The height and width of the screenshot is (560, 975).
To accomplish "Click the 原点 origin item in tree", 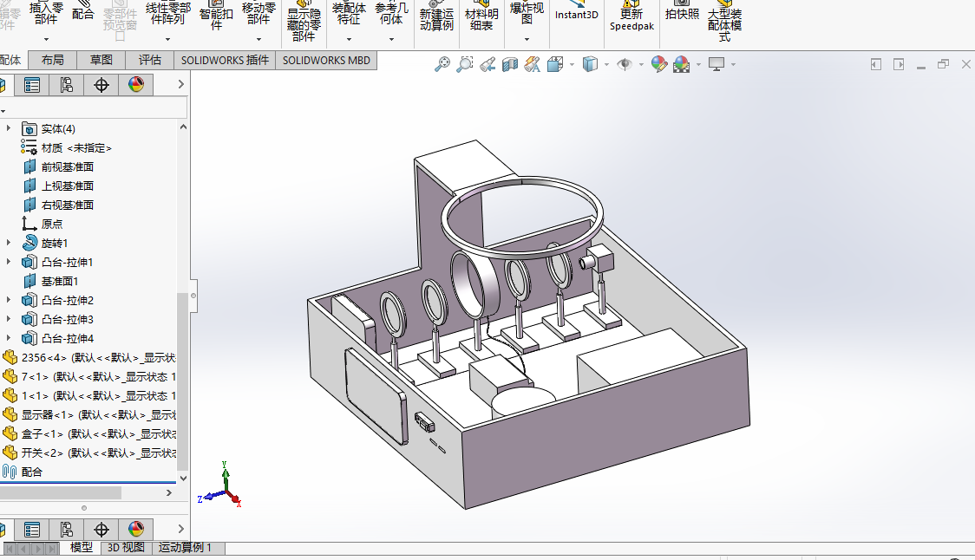I will 51,224.
